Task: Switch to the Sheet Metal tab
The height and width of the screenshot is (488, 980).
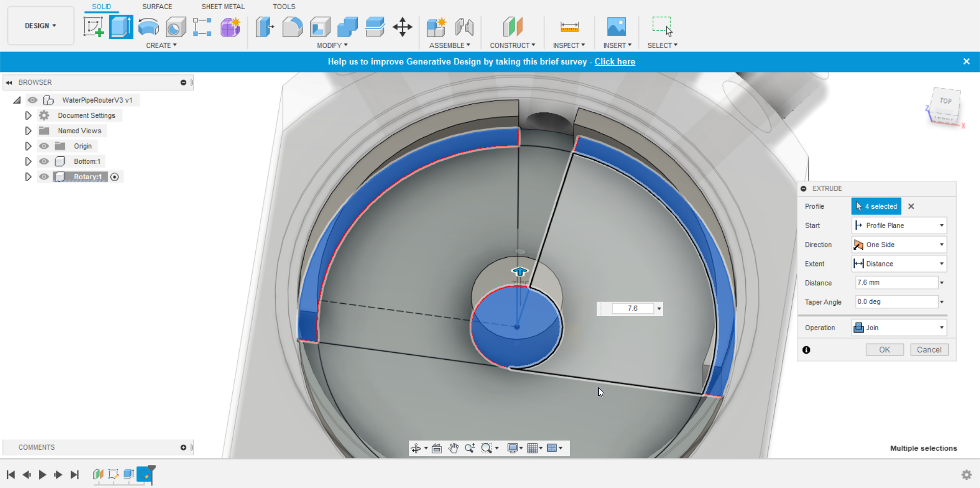Action: (x=223, y=7)
